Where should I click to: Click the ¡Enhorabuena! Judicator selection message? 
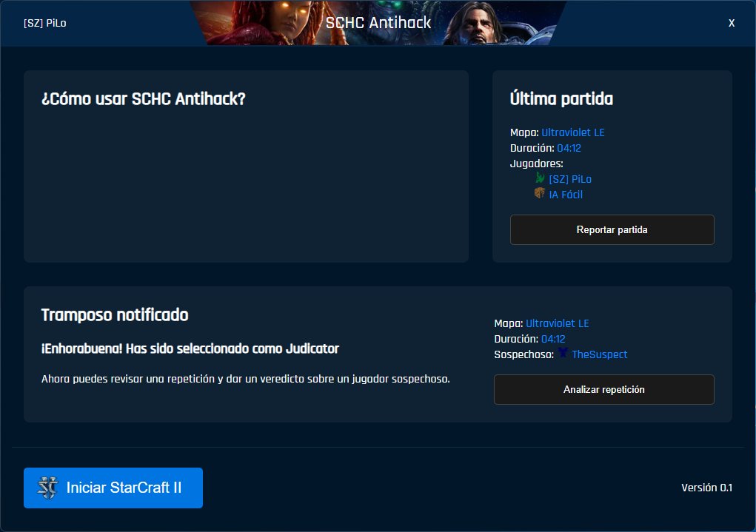pos(190,349)
